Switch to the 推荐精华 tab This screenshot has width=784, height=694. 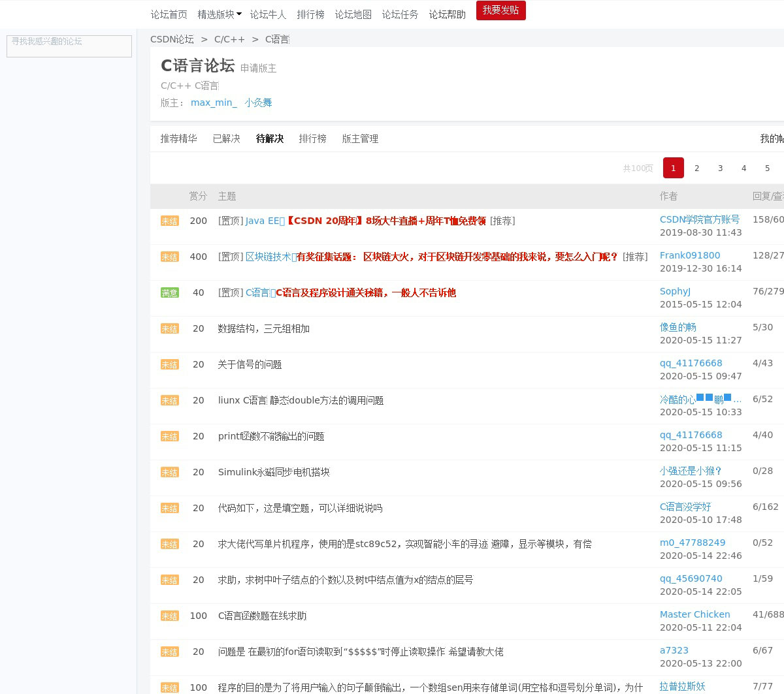pyautogui.click(x=178, y=138)
